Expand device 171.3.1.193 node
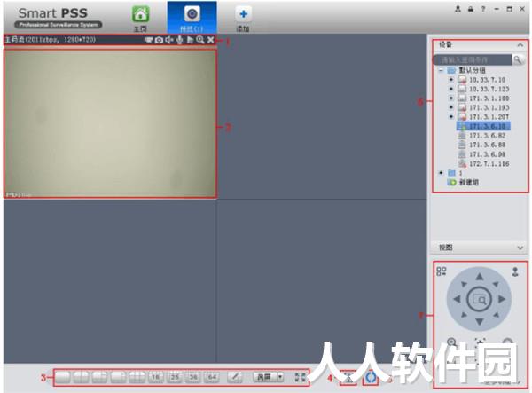The width and height of the screenshot is (532, 393). coord(451,107)
